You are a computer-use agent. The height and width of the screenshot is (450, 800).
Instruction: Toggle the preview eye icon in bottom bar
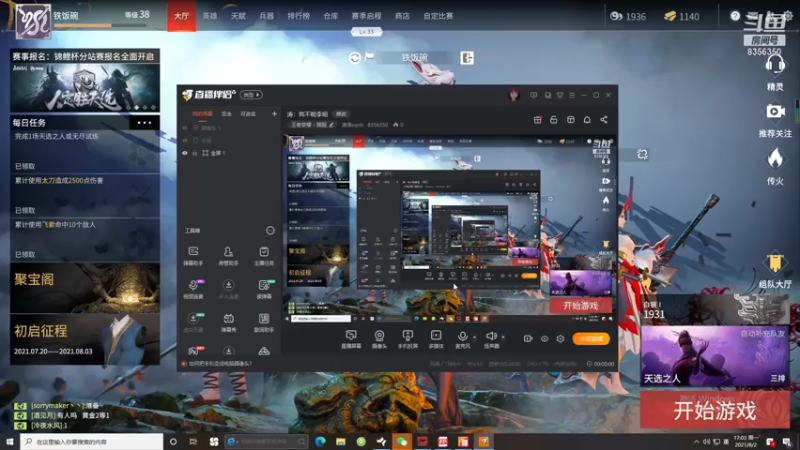click(x=544, y=338)
